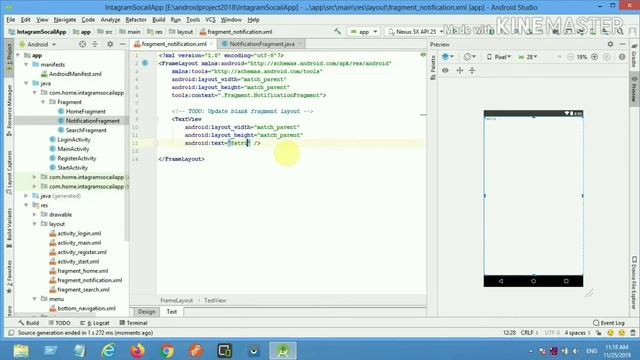Click the Chrome taskbar icon
This screenshot has width=640, height=360.
167,351
